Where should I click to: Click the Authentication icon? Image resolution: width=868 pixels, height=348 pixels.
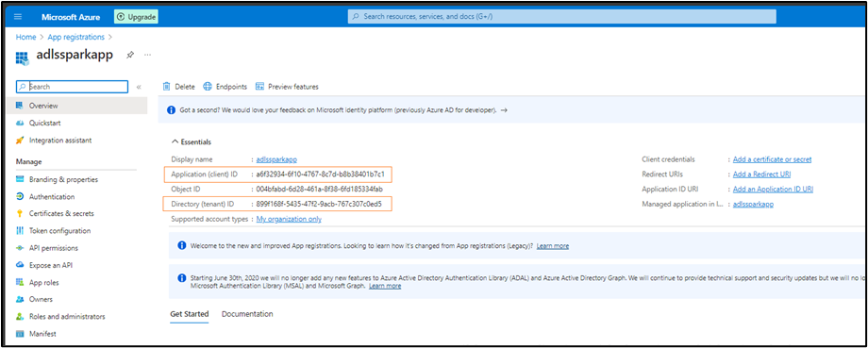click(20, 196)
